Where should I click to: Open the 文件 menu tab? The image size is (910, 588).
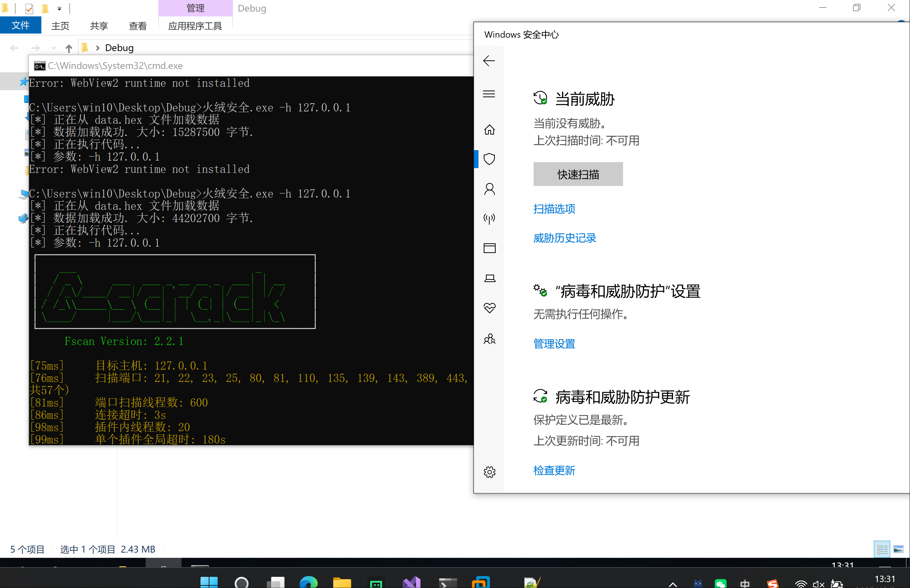point(20,26)
